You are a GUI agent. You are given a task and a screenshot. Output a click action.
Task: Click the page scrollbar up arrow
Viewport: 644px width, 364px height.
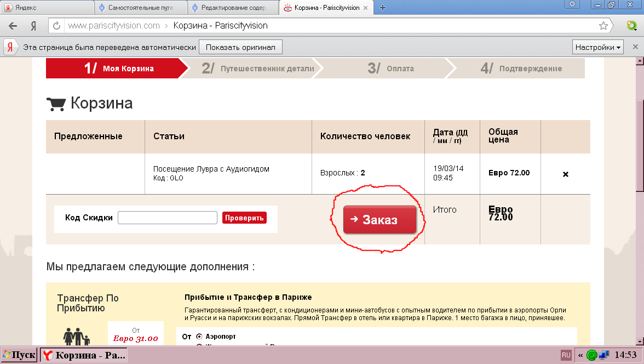(x=640, y=61)
